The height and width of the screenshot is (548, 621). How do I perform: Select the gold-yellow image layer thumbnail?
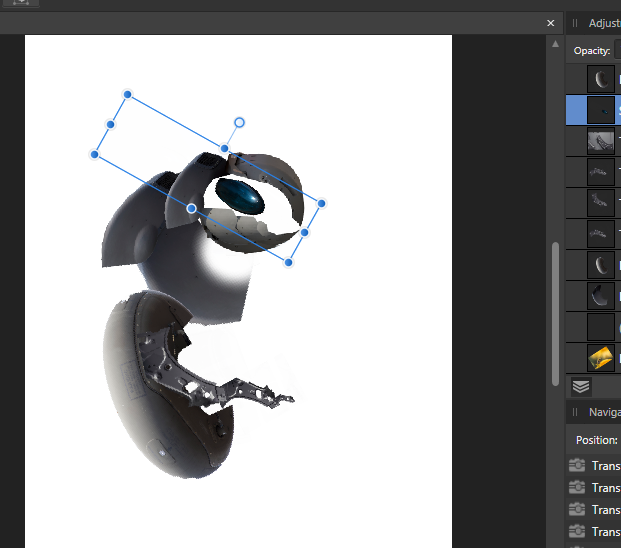(601, 358)
